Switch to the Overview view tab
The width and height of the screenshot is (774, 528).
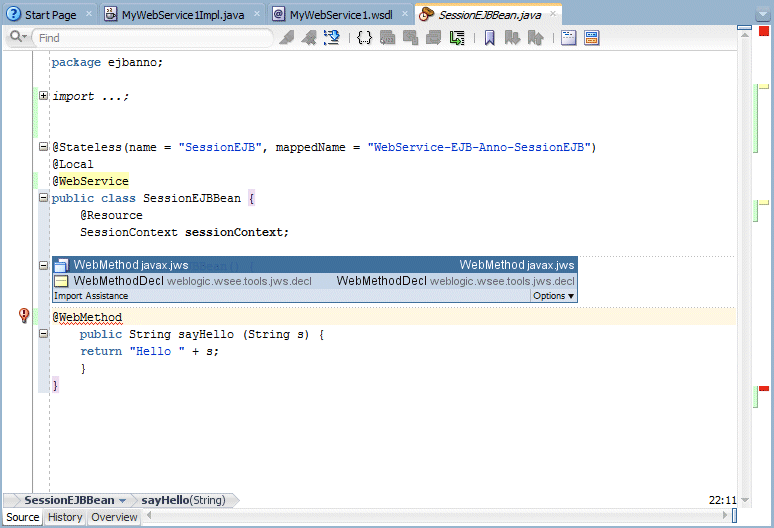pos(114,517)
